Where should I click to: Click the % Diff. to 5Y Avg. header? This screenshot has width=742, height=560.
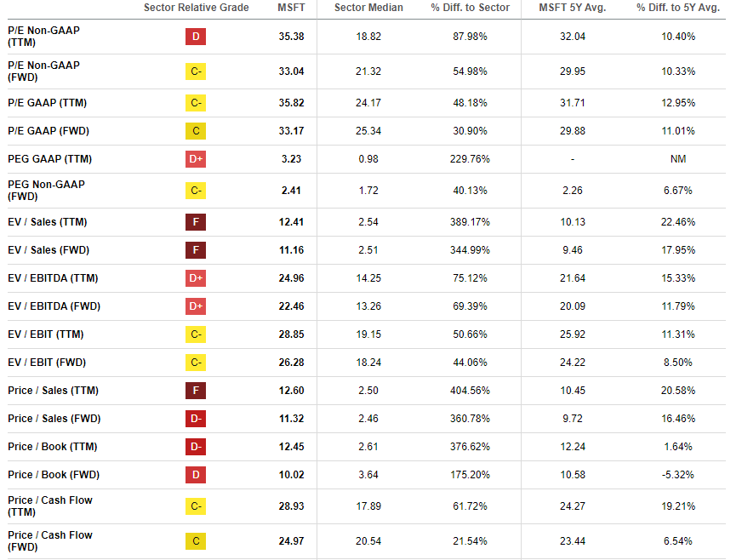(677, 8)
